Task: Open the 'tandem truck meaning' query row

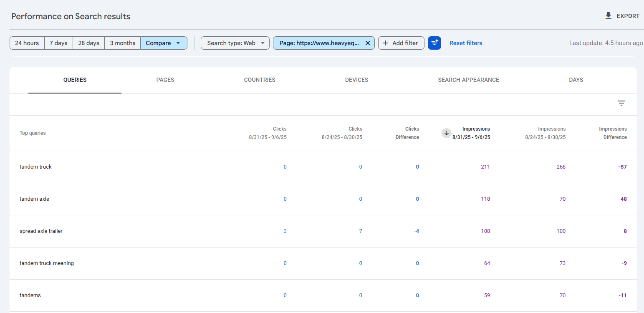Action: coord(323,263)
